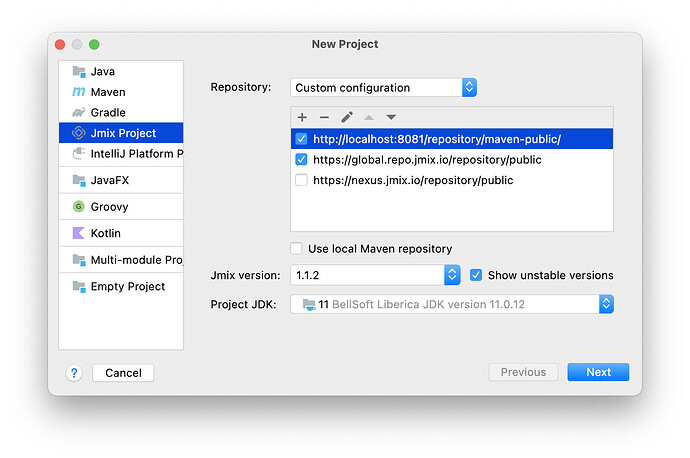Open help with question mark icon
690x458 pixels.
pos(74,373)
